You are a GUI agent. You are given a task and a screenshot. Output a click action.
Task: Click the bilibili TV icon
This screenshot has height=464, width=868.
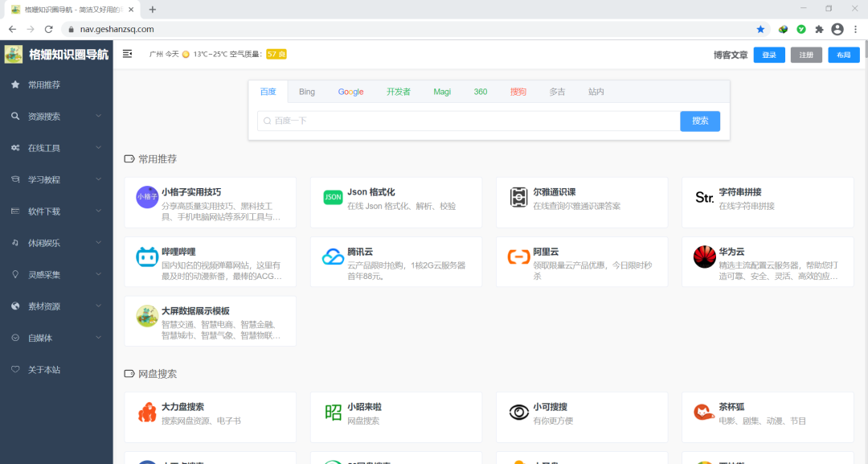coord(147,257)
